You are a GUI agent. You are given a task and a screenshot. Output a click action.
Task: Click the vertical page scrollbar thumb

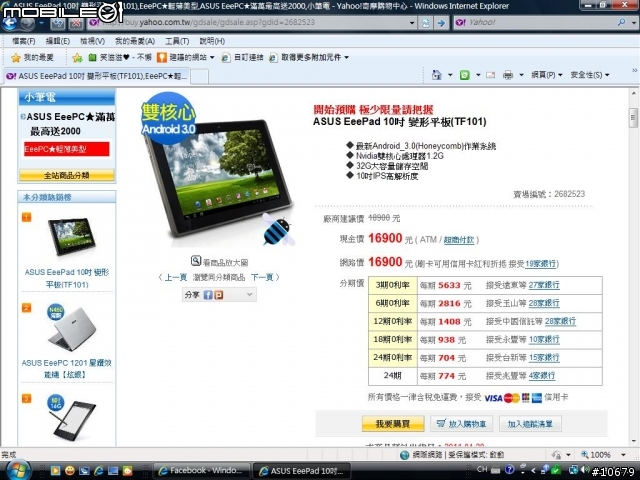(x=633, y=118)
